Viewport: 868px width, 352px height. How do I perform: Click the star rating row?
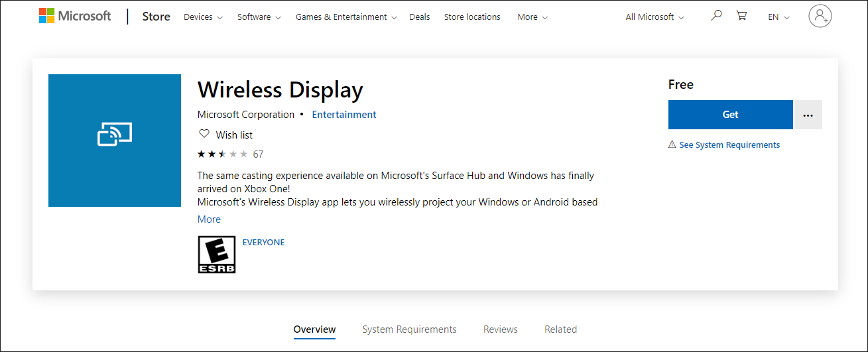222,154
